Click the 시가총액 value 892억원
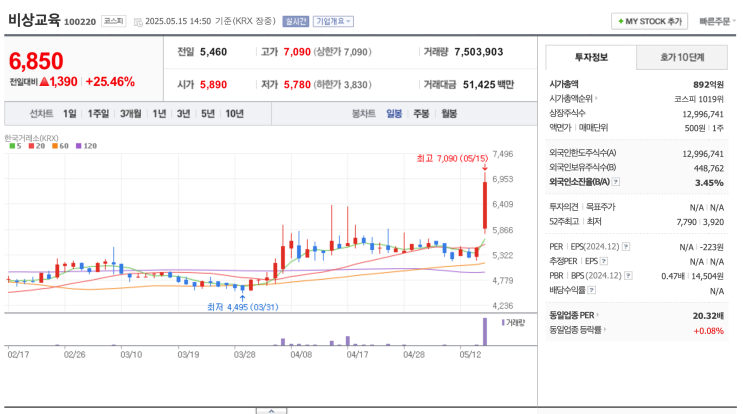 [708, 84]
